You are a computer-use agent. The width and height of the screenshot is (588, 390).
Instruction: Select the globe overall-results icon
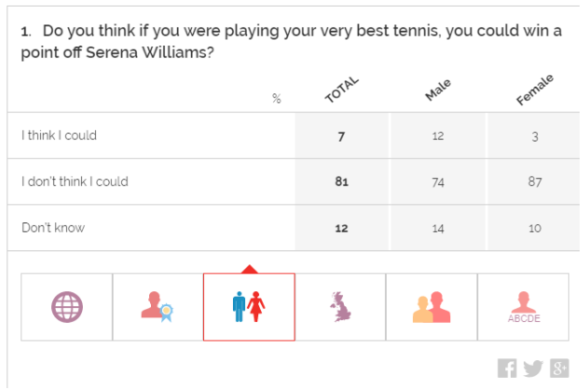click(x=67, y=307)
